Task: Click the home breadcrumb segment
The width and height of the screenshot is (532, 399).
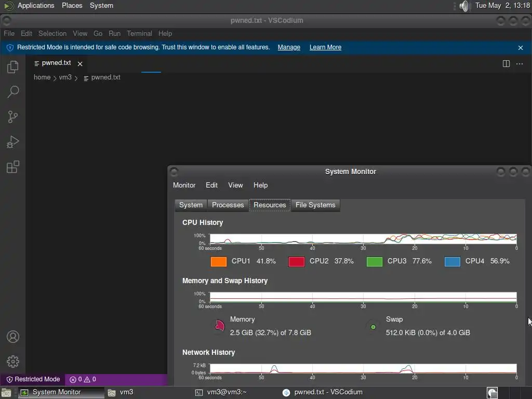Action: coord(42,77)
